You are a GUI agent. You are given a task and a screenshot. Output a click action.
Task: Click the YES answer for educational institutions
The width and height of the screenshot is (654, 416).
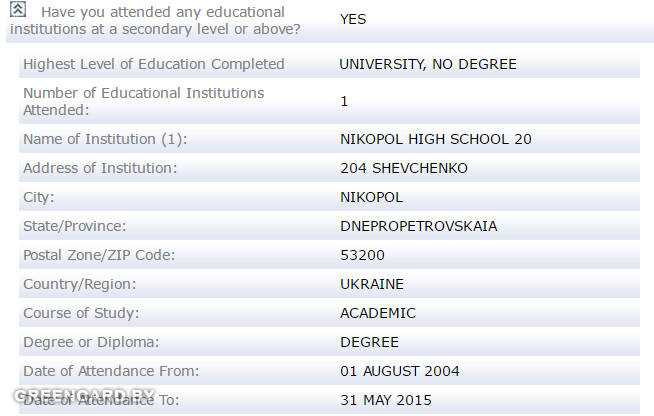coord(353,19)
